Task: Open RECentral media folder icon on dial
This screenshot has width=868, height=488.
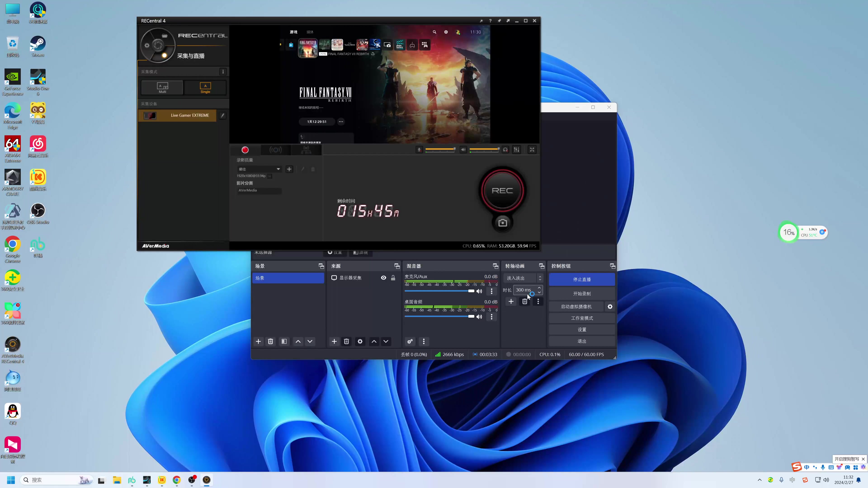Action: click(164, 36)
